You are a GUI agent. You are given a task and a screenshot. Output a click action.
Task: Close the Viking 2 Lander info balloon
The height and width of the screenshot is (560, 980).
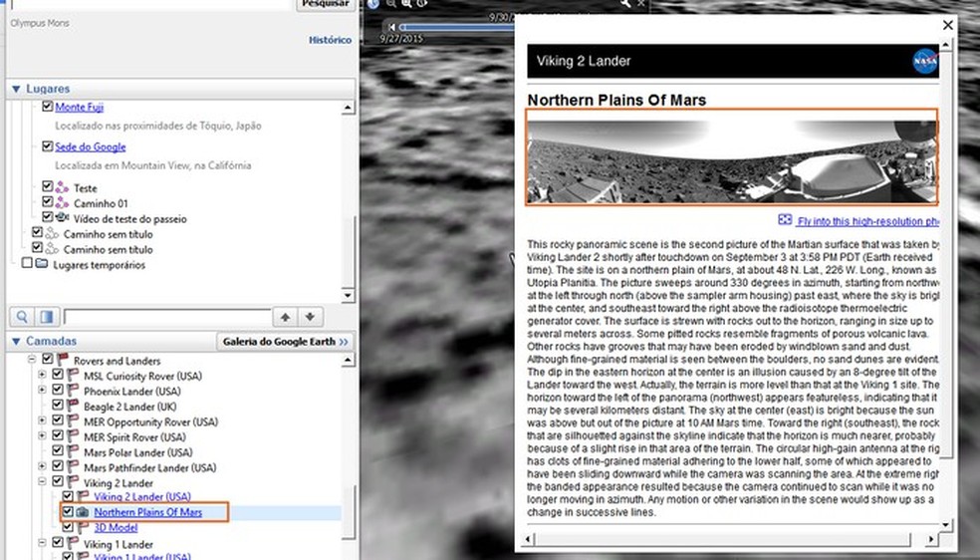pyautogui.click(x=948, y=25)
